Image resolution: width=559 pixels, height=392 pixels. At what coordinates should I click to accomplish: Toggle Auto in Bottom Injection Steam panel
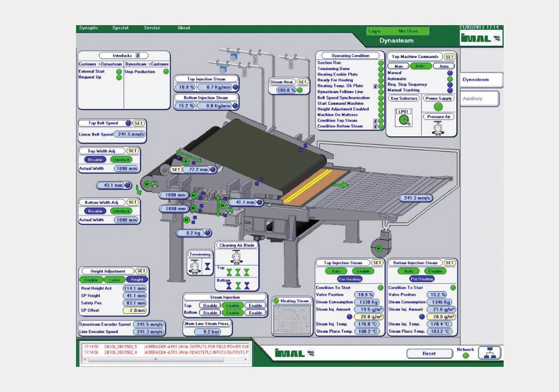point(409,271)
